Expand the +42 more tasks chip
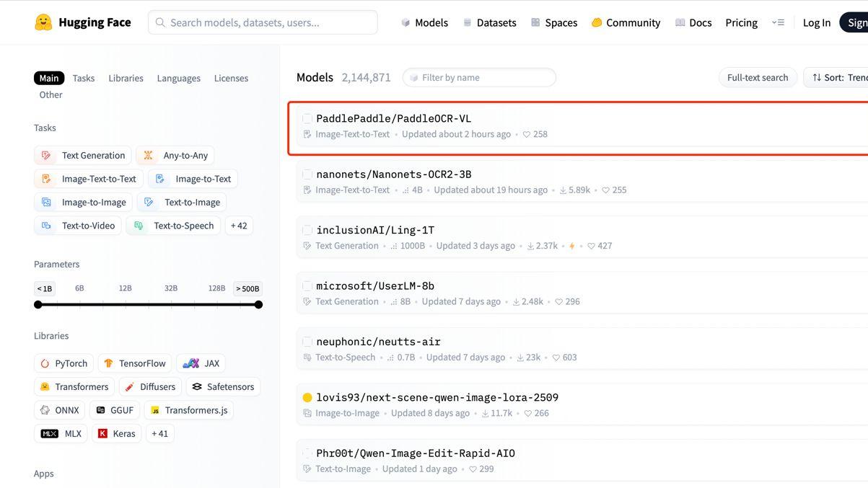 click(x=239, y=226)
